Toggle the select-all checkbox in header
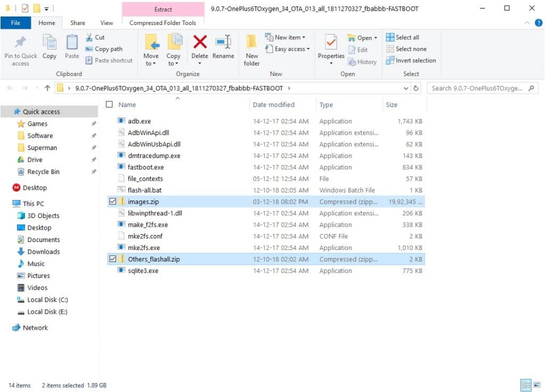The height and width of the screenshot is (392, 545). pyautogui.click(x=109, y=104)
